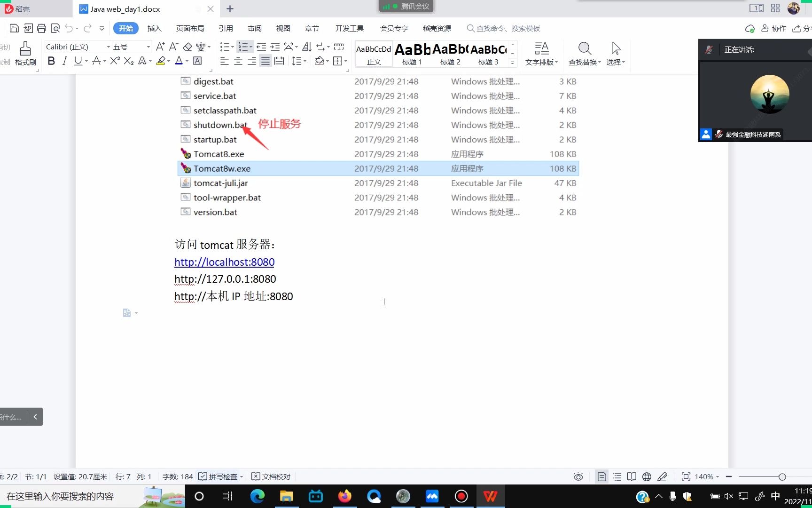Open Print Preview icon
The image size is (812, 508).
click(55, 28)
